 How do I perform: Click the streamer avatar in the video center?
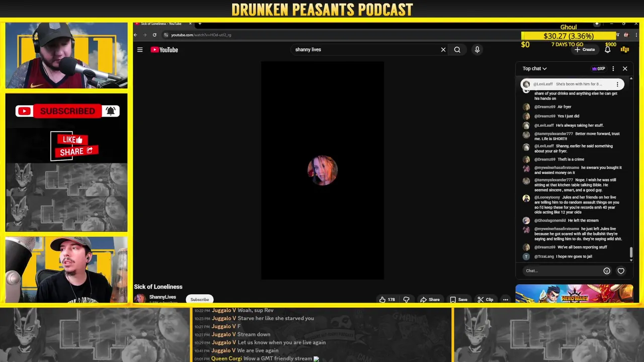(x=323, y=170)
